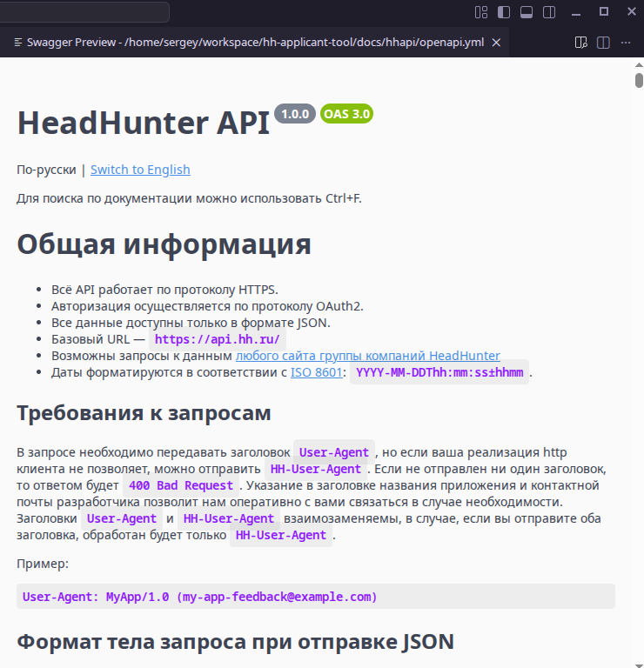Click Авторизация осуществляется по протоколу OAuth2 bullet
This screenshot has height=668, width=644.
click(x=208, y=306)
